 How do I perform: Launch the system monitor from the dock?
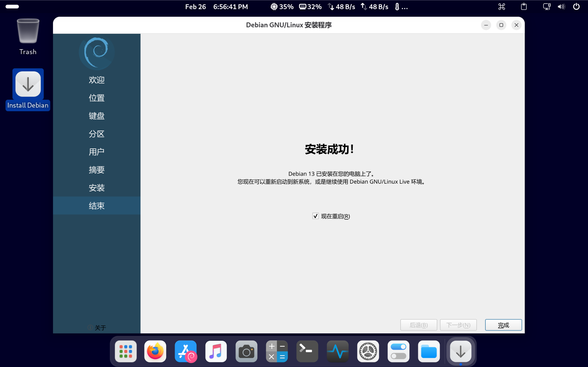[338, 351]
